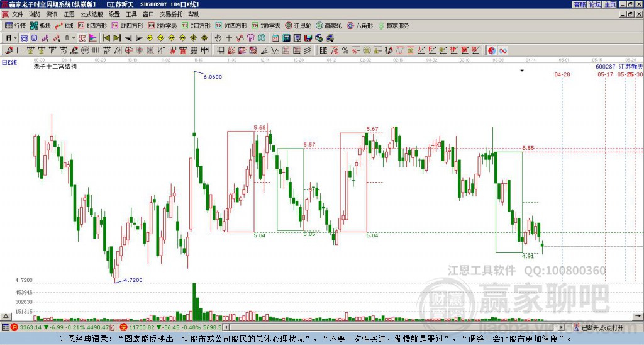Toggle the yin-yang taiji icon
Screen dimensions: 644x345
pyautogui.click(x=492, y=50)
